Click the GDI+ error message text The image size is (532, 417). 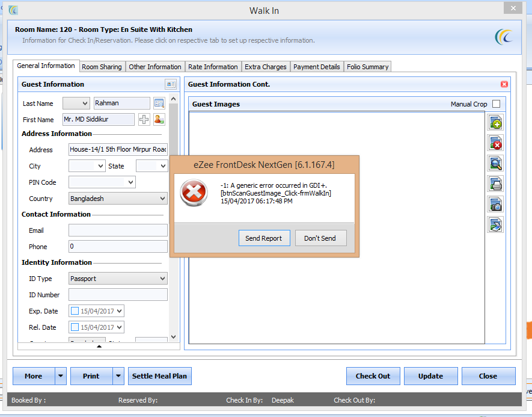276,193
